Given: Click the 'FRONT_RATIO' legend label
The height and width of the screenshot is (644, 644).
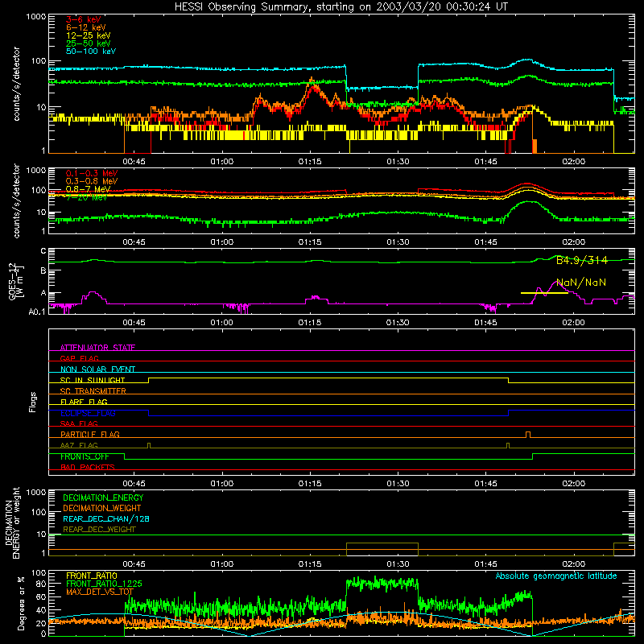Looking at the screenshot, I should pos(92,576).
